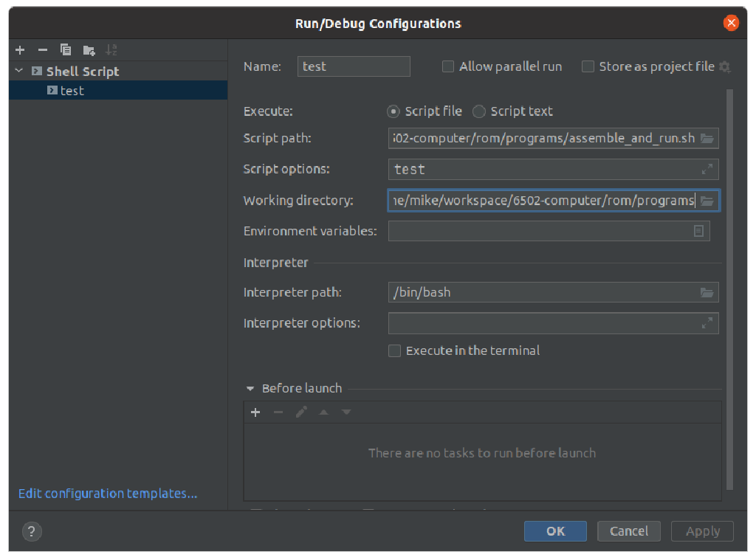Copy the test configuration via copy icon
Image resolution: width=756 pixels, height=560 pixels.
tap(65, 50)
